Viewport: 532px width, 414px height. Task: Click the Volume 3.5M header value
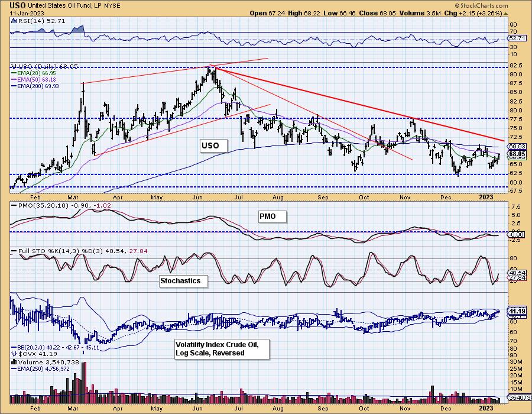click(x=420, y=13)
